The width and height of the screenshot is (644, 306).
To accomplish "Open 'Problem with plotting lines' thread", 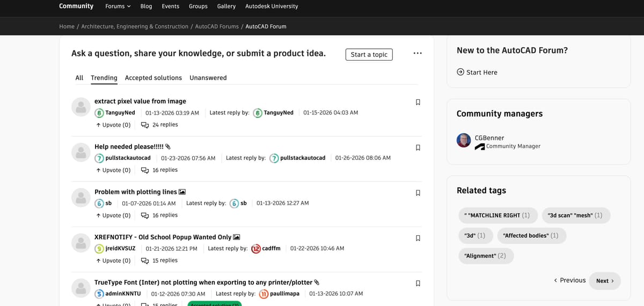I will pyautogui.click(x=136, y=192).
